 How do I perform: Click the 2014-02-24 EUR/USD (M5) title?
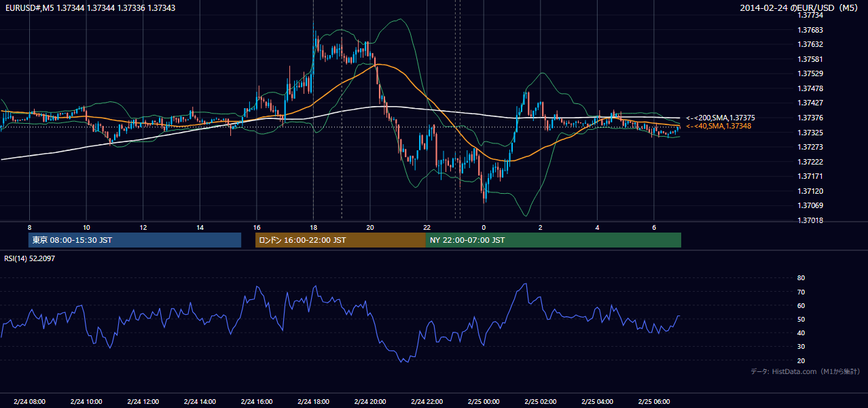(x=800, y=8)
